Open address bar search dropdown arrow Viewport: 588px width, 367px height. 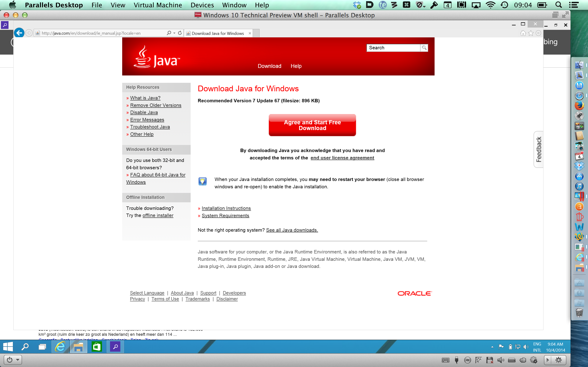[174, 33]
